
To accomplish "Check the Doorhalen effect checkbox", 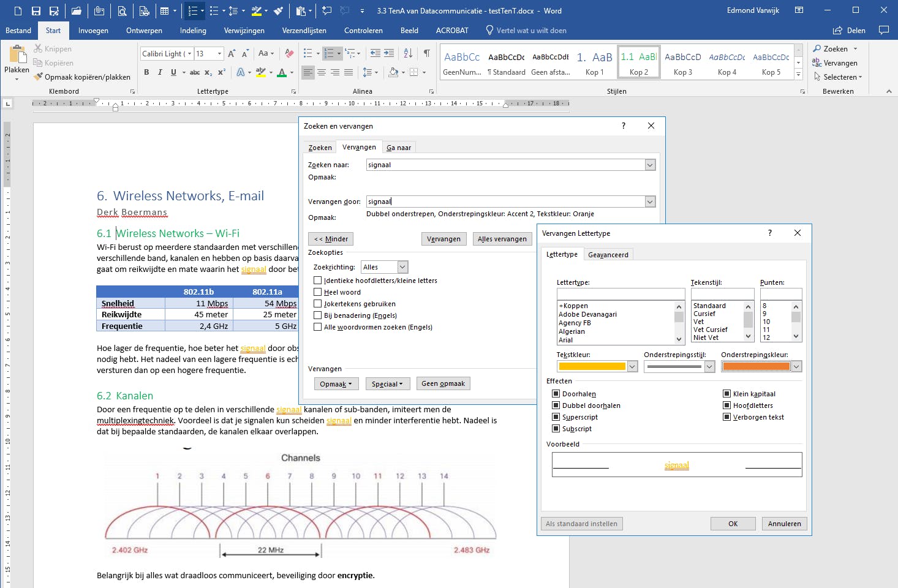I will (x=556, y=394).
